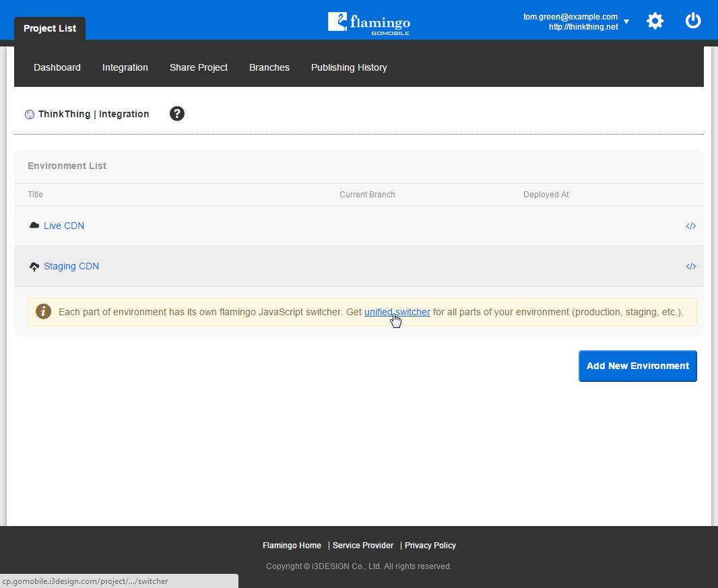Screen dimensions: 718x588
Task: Click ThinkThing | Integration page title
Action: click(x=94, y=114)
